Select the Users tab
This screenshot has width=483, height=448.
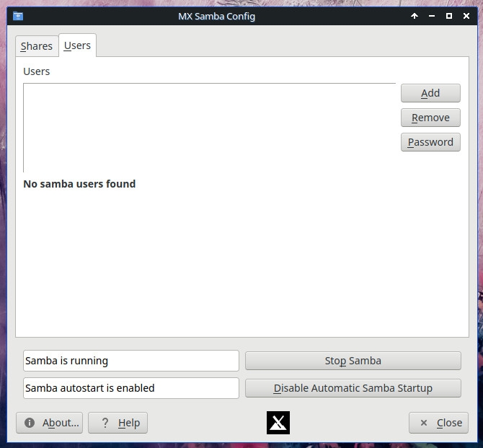point(77,45)
